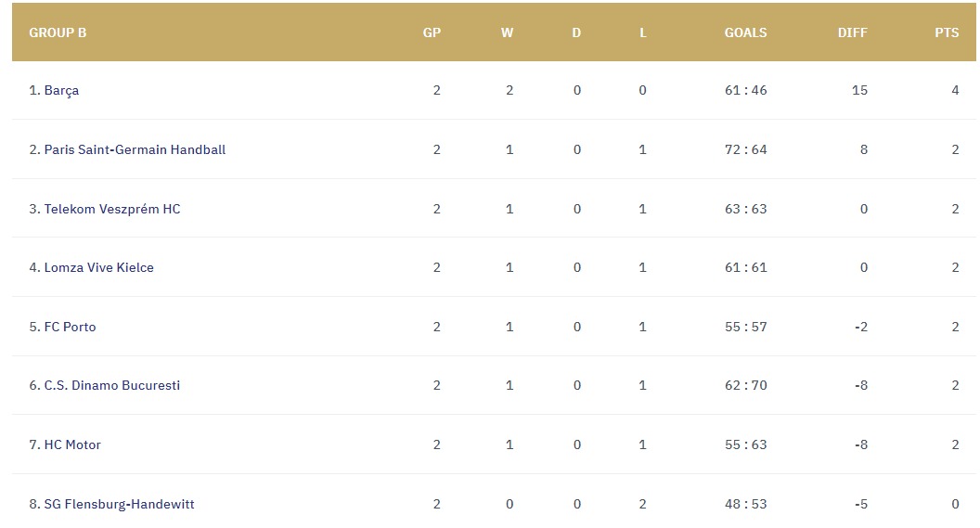
Task: Click the FC Porto team name
Action: pyautogui.click(x=70, y=327)
